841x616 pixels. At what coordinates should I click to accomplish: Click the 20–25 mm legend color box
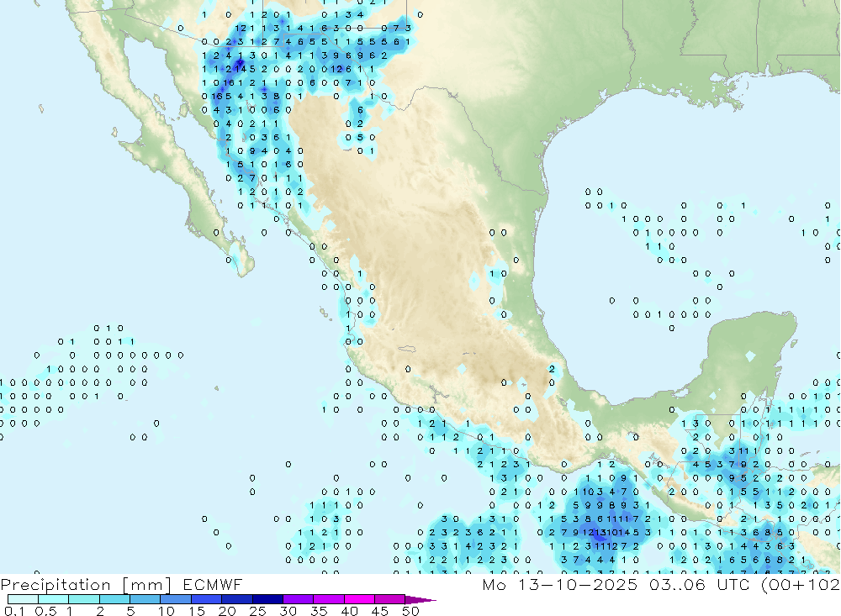pos(236,599)
